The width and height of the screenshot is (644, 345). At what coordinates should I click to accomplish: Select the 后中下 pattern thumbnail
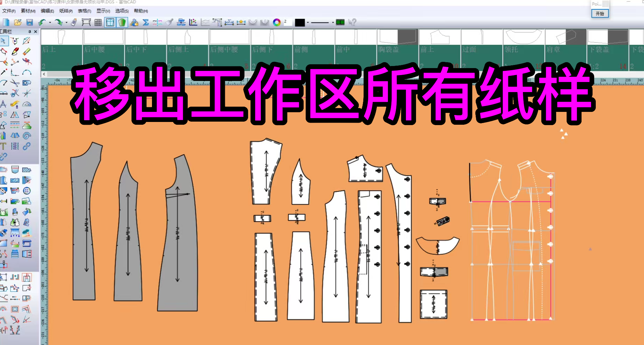(x=145, y=50)
